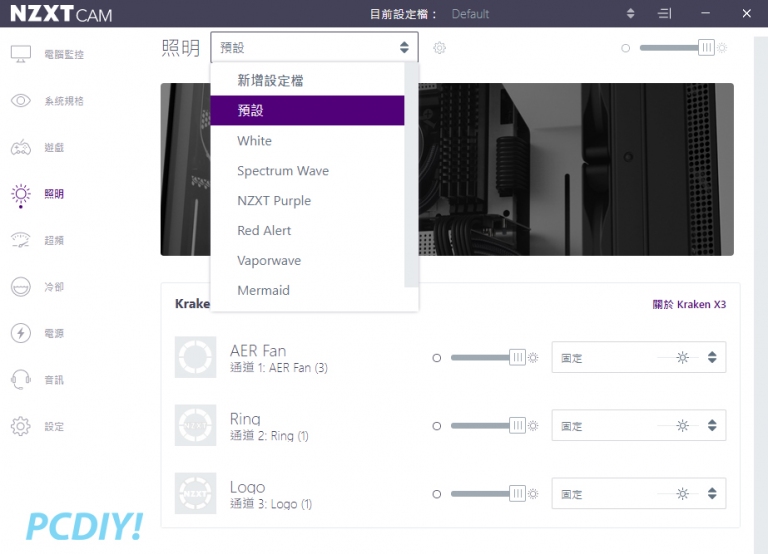Click the 音訊 sidebar label
The height and width of the screenshot is (554, 768).
[54, 380]
